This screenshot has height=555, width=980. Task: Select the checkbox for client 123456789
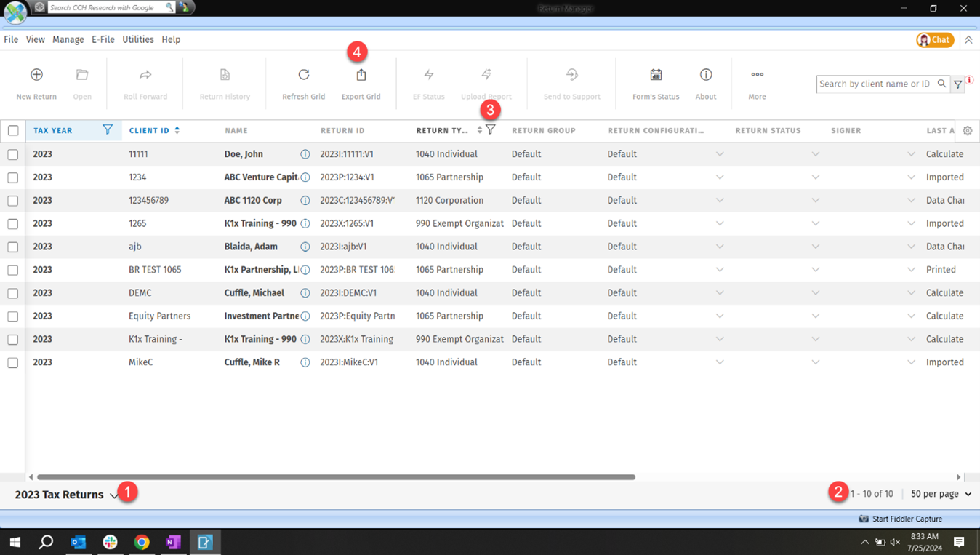point(13,201)
